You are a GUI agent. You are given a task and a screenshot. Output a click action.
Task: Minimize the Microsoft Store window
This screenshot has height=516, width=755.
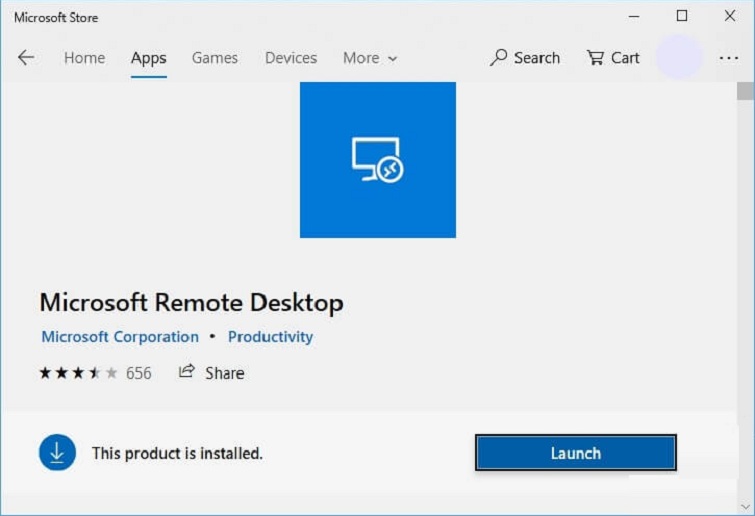pos(634,16)
